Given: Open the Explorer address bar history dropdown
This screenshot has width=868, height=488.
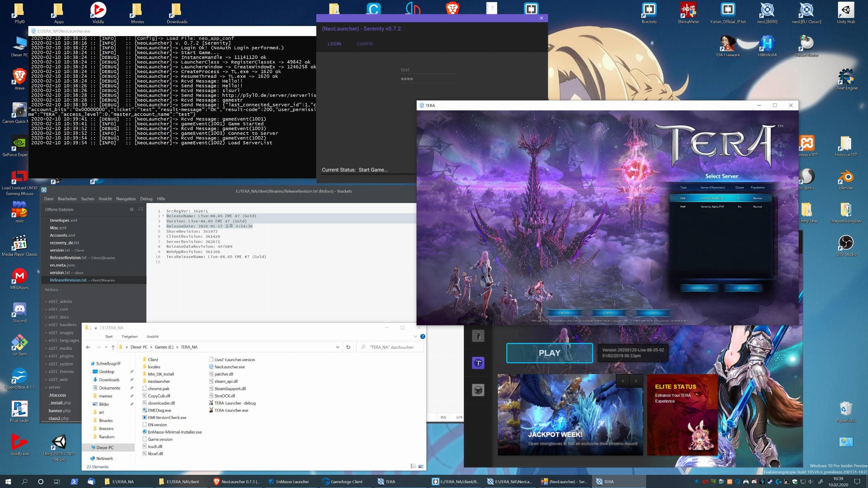Looking at the screenshot, I should coord(337,347).
